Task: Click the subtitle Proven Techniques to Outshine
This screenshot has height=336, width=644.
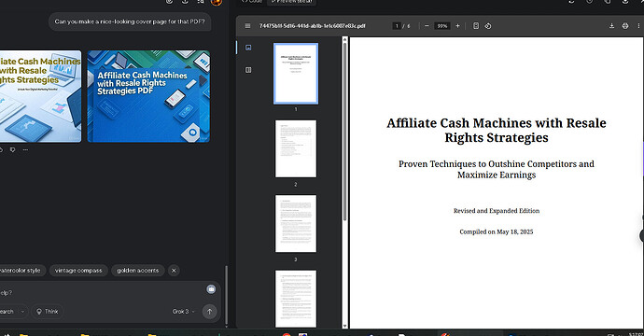Action: coord(497,169)
